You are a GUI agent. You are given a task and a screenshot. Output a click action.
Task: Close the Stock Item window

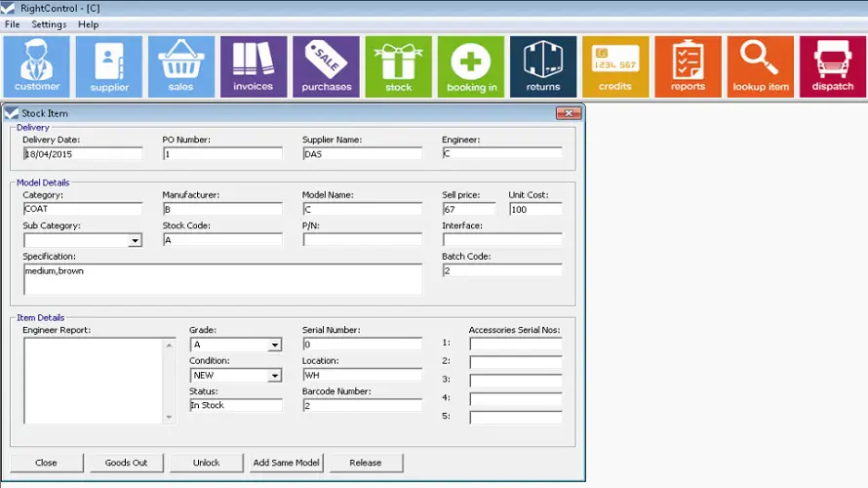[x=569, y=113]
